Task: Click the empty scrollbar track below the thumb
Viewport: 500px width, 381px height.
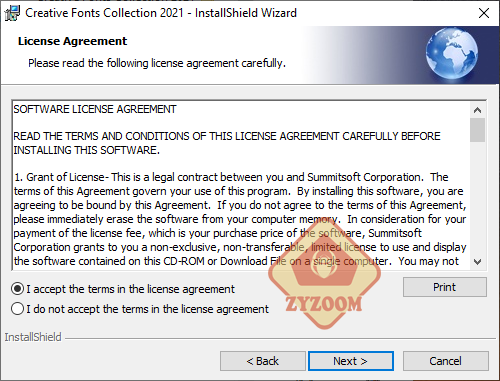Action: click(477, 198)
